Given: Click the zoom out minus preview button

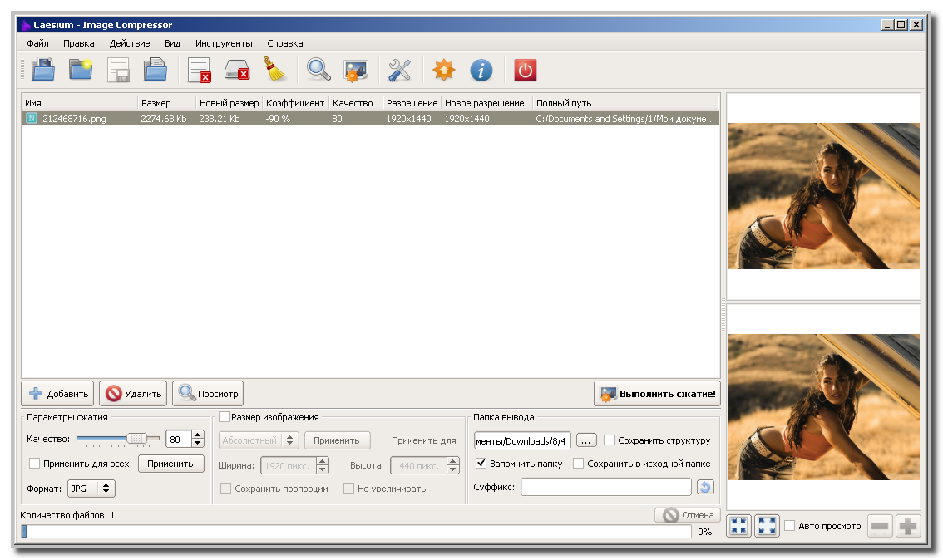Looking at the screenshot, I should [879, 527].
